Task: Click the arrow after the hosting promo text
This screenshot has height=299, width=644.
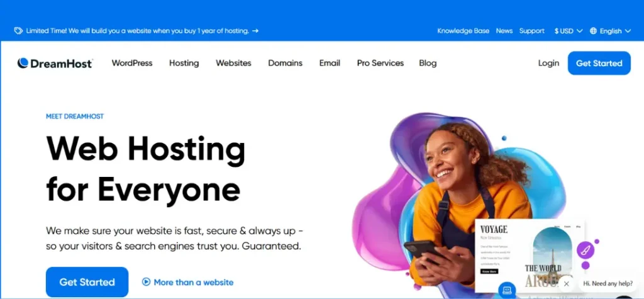Action: pyautogui.click(x=255, y=31)
